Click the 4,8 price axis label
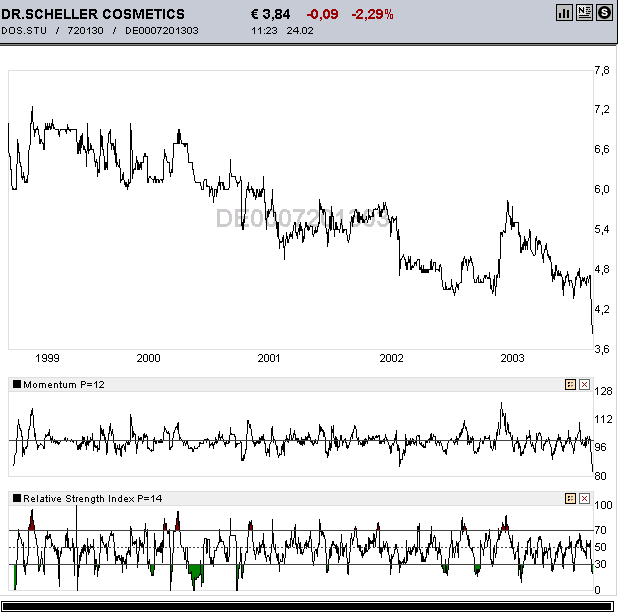This screenshot has width=618, height=615. pyautogui.click(x=602, y=269)
